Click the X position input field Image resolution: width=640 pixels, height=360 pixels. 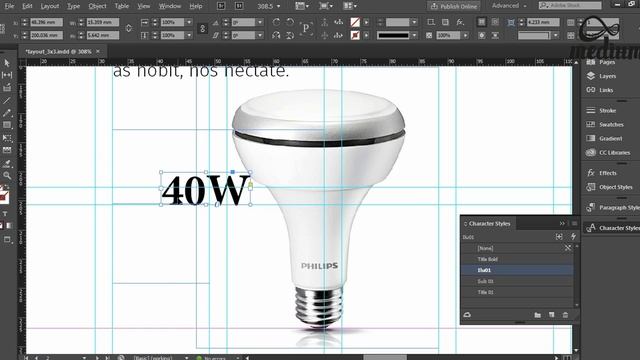tap(46, 22)
